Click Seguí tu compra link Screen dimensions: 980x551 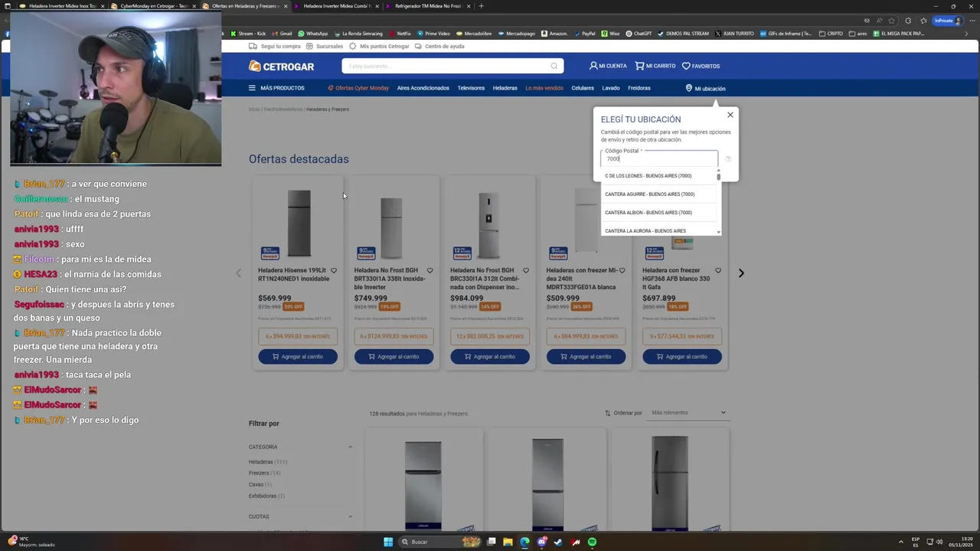[x=275, y=46]
